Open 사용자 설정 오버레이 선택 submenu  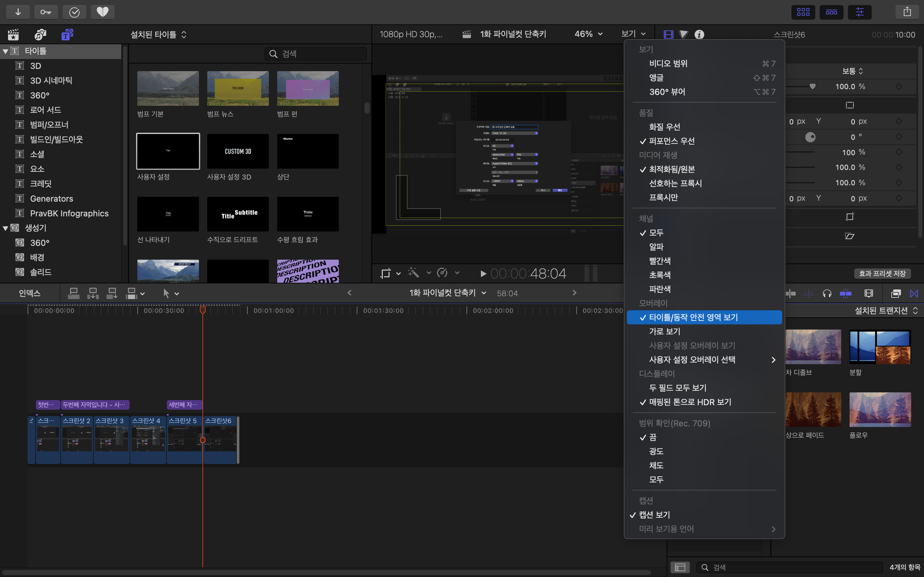click(692, 359)
